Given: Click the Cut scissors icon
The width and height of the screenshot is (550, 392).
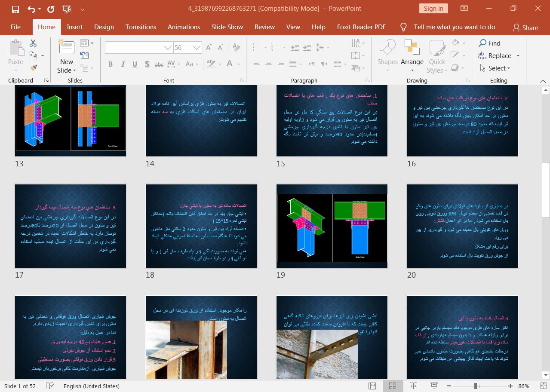Looking at the screenshot, I should coord(33,43).
